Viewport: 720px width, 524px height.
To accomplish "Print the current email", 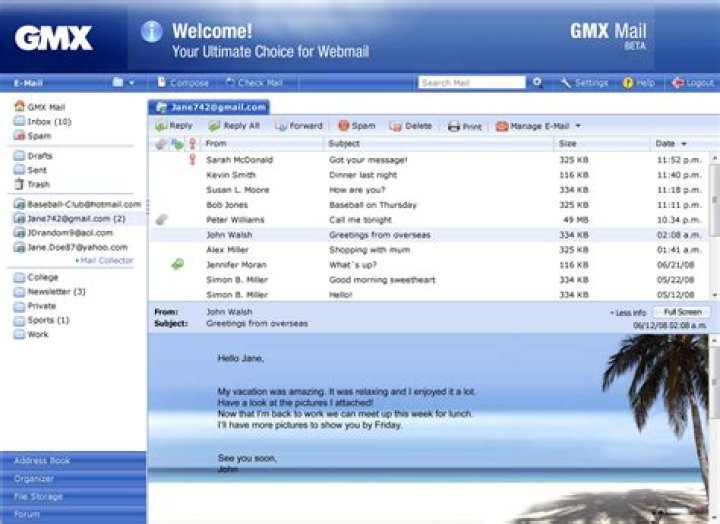I will (x=464, y=126).
